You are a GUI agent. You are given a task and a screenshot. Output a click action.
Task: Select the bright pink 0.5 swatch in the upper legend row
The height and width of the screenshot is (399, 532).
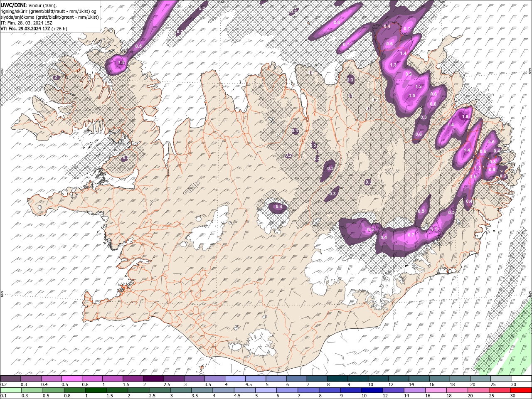71,379
